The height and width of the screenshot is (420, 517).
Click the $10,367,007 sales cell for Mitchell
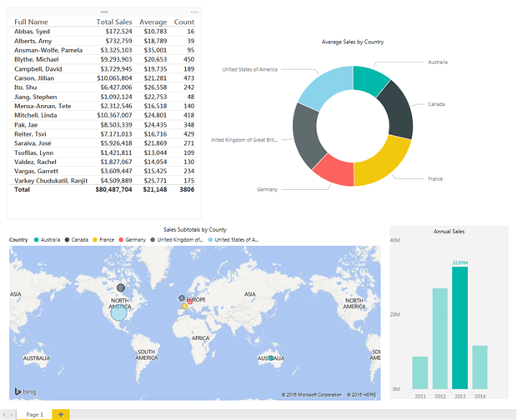pos(114,115)
